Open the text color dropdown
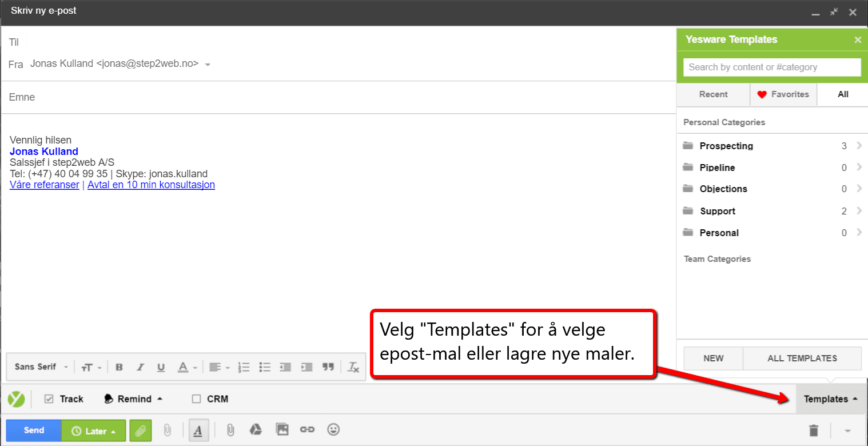Screen dimensions: 868x446 tap(187, 367)
